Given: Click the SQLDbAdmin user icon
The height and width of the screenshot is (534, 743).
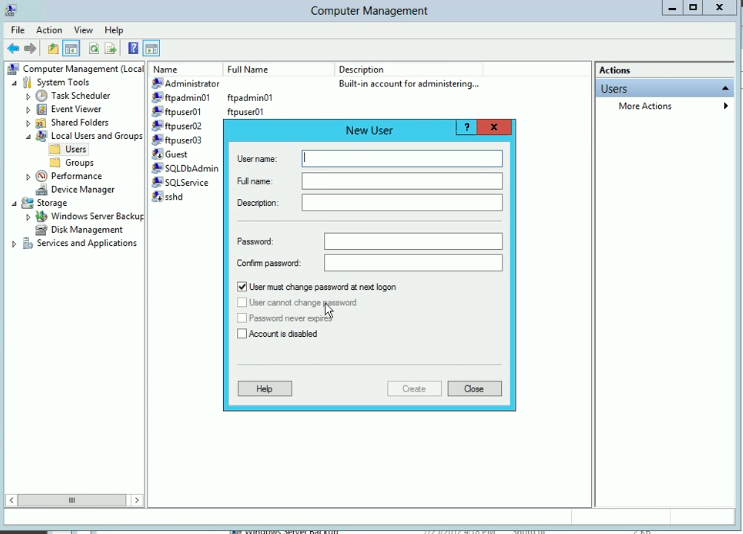Looking at the screenshot, I should [x=157, y=168].
